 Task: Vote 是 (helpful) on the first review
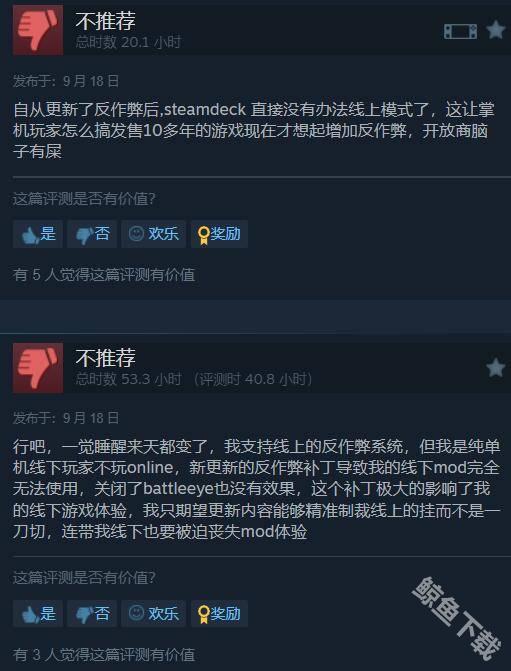coord(38,234)
